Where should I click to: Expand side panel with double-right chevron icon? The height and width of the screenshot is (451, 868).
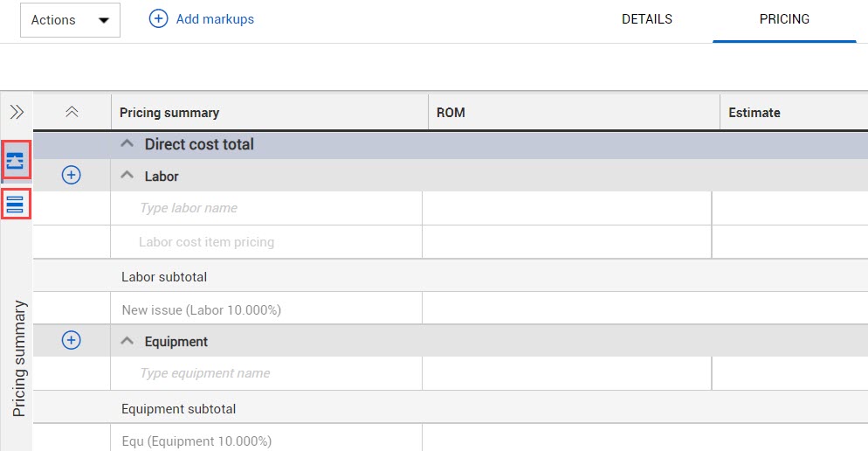tap(17, 112)
